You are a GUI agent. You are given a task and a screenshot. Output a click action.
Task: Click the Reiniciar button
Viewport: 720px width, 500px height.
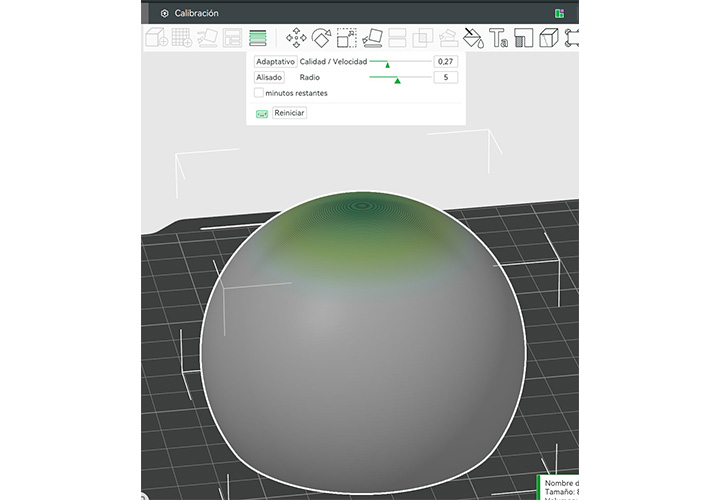pos(289,113)
